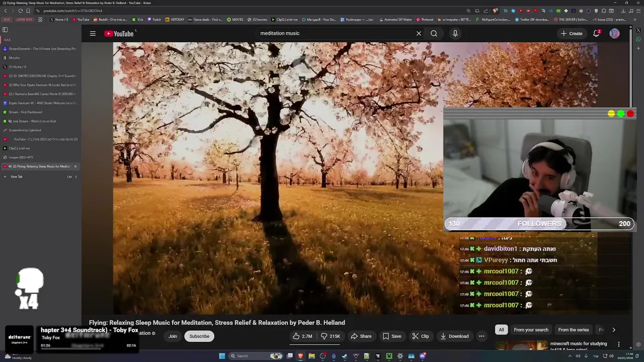Open YouTube notifications bell
This screenshot has width=644, height=362.
(x=596, y=34)
